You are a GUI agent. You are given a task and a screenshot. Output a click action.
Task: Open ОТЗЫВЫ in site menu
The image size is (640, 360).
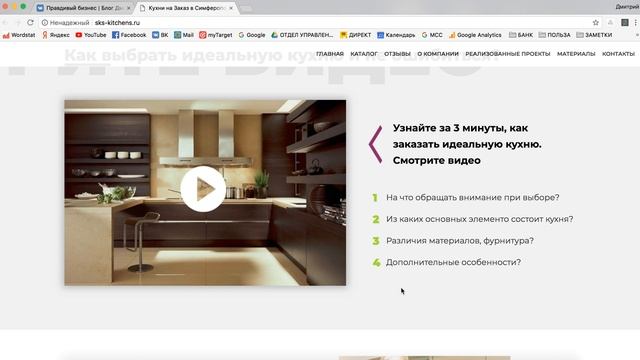click(397, 54)
